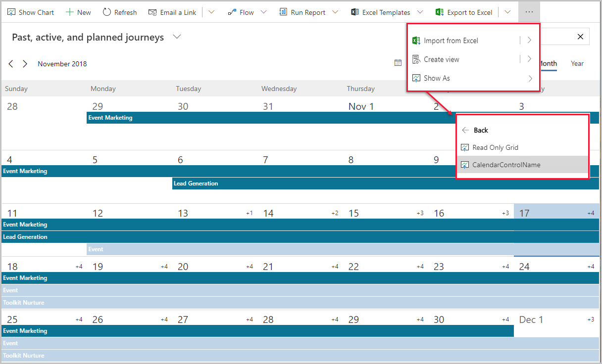Viewport: 602px width, 364px height.
Task: Expand the Email a Link dropdown arrow
Action: [212, 12]
